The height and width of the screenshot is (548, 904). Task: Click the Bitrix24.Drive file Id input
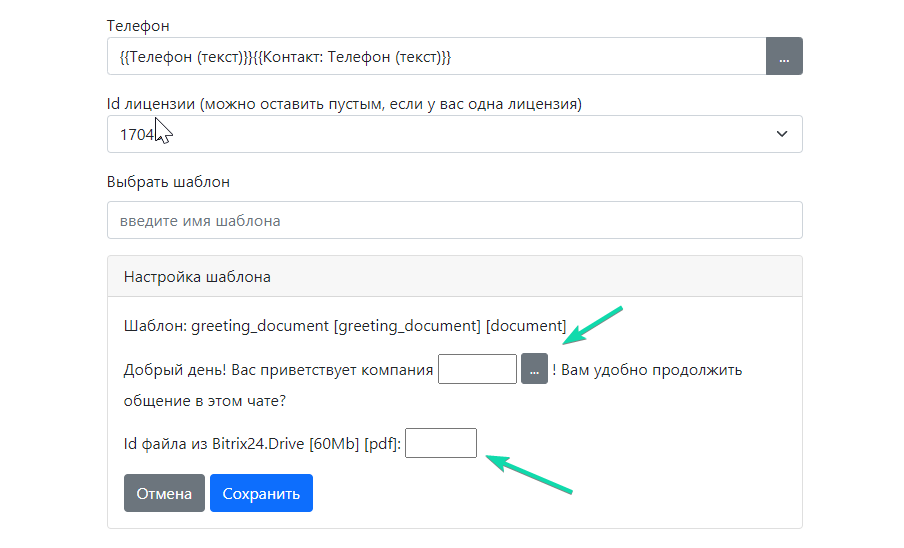coord(440,443)
